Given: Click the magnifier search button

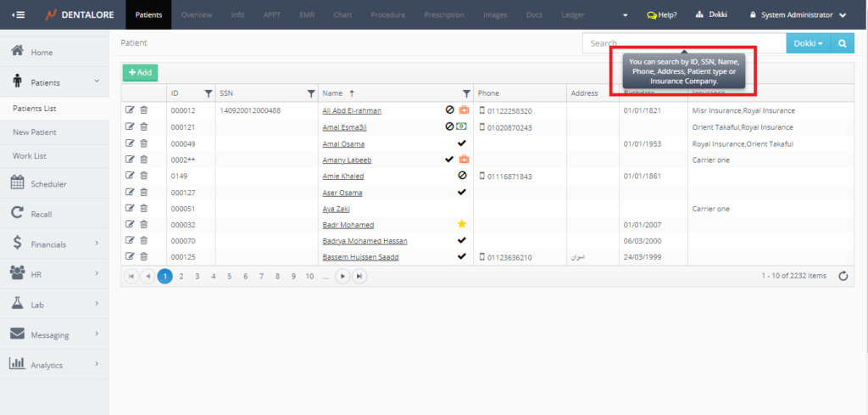Looking at the screenshot, I should tap(843, 43).
